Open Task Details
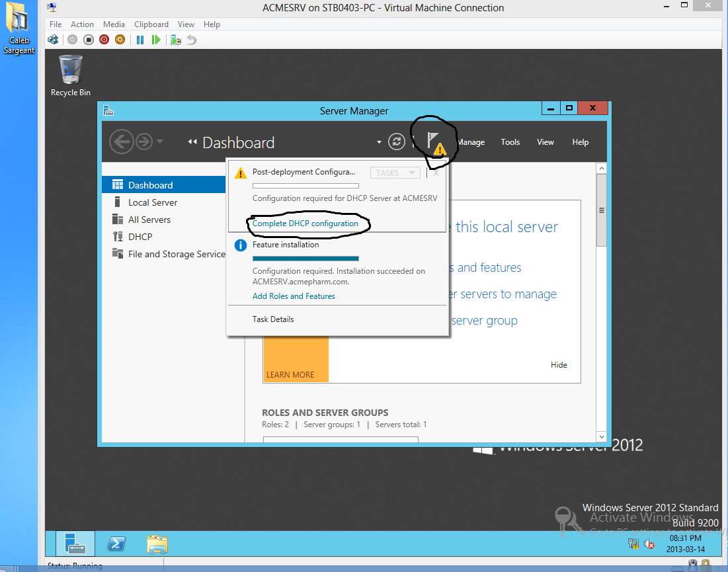The width and height of the screenshot is (728, 572). [x=273, y=319]
